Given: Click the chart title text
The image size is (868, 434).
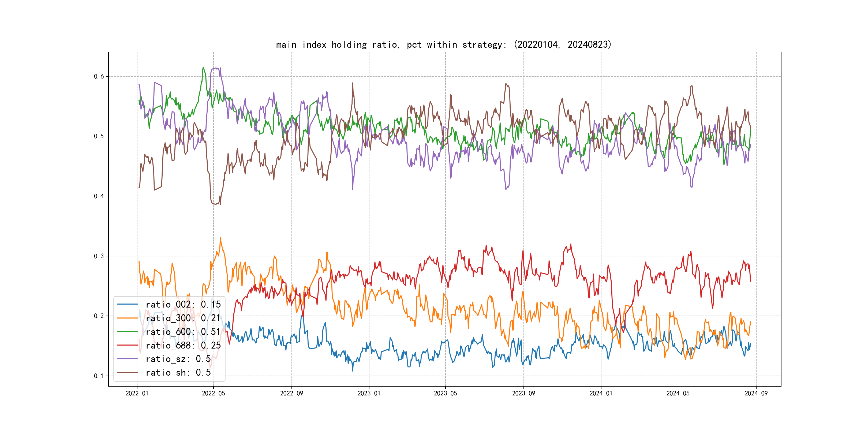Looking at the screenshot, I should coord(444,44).
